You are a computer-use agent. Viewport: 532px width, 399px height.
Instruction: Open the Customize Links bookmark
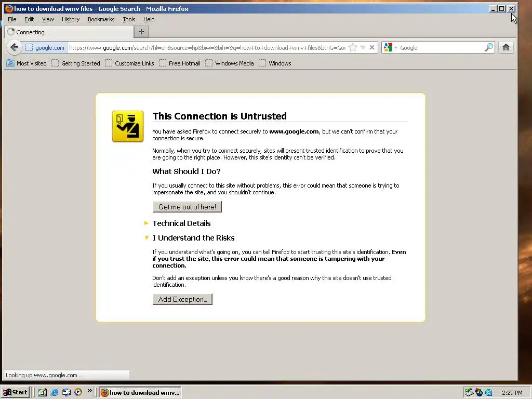coord(129,63)
